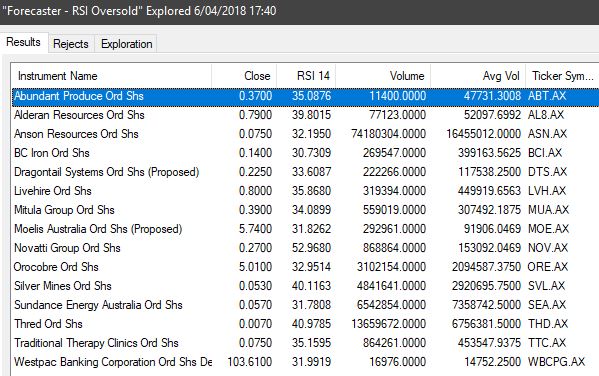Click ticker symbol ABT.AX
The image size is (599, 376).
[547, 96]
